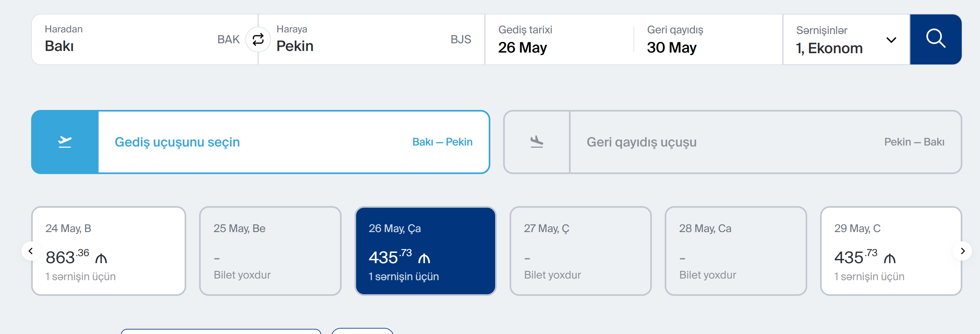Choose the 24 May fare card
The height and width of the screenshot is (334, 980).
tap(109, 251)
